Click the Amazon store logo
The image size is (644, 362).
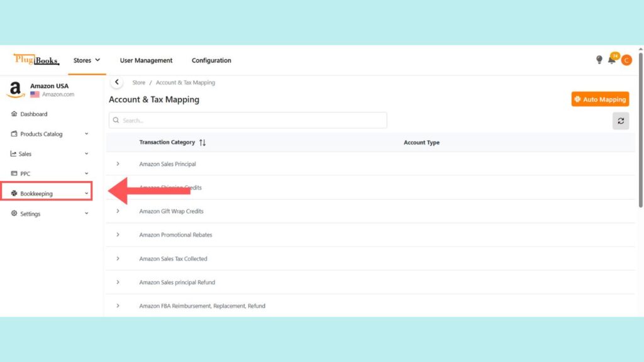(16, 89)
